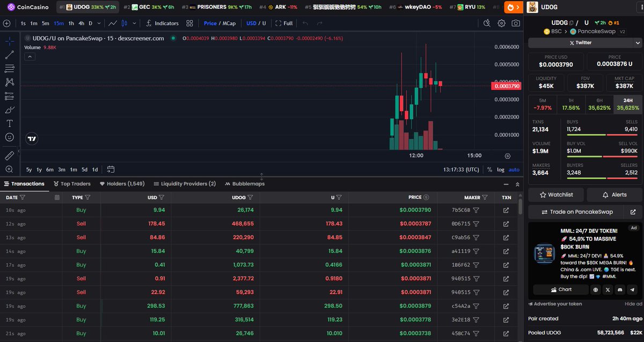Open transaction link for 0D6715 row

[506, 223]
